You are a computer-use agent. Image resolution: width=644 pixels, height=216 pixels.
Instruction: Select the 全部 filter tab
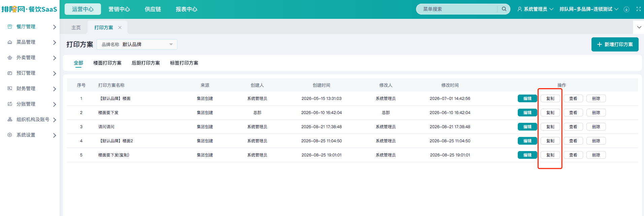[78, 63]
